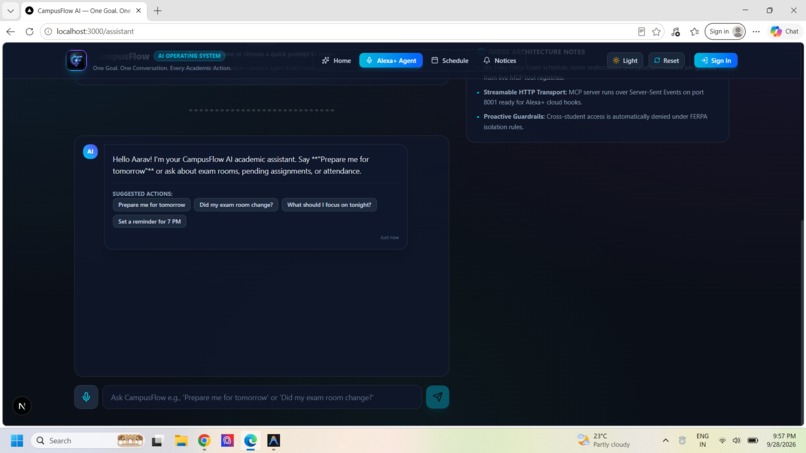The height and width of the screenshot is (453, 806).
Task: Open browser Settings and more menu
Action: 756,31
